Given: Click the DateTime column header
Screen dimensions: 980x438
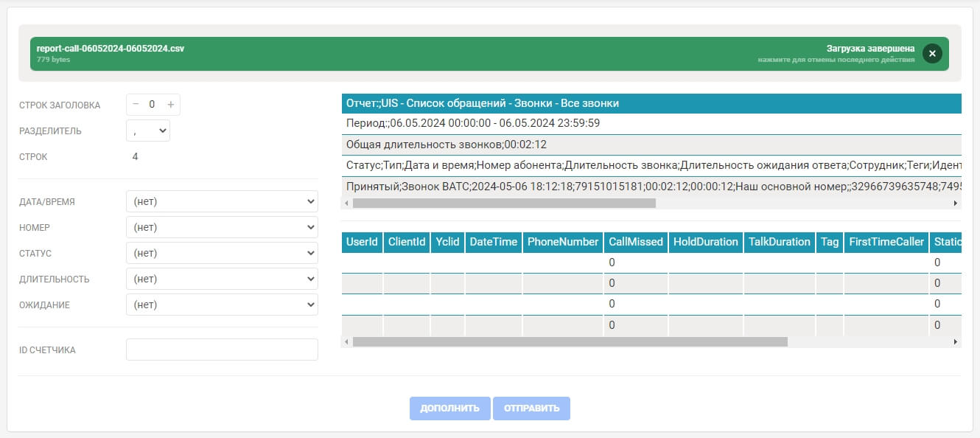Looking at the screenshot, I should tap(494, 242).
